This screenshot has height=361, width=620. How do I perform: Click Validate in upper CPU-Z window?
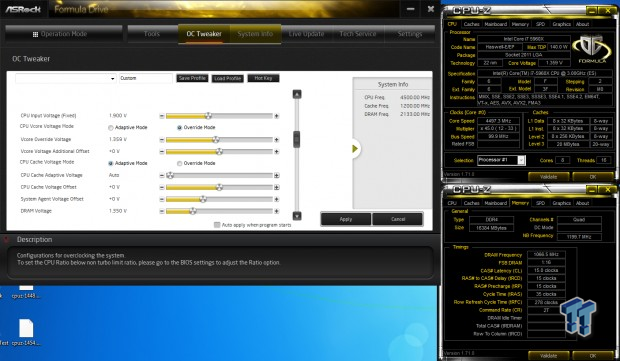[548, 177]
